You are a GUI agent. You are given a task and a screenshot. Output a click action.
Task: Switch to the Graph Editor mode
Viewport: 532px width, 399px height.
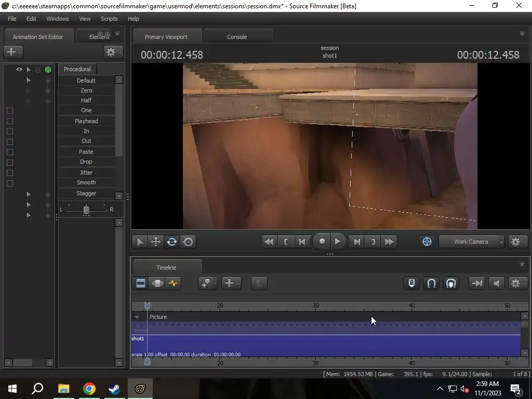pos(173,283)
